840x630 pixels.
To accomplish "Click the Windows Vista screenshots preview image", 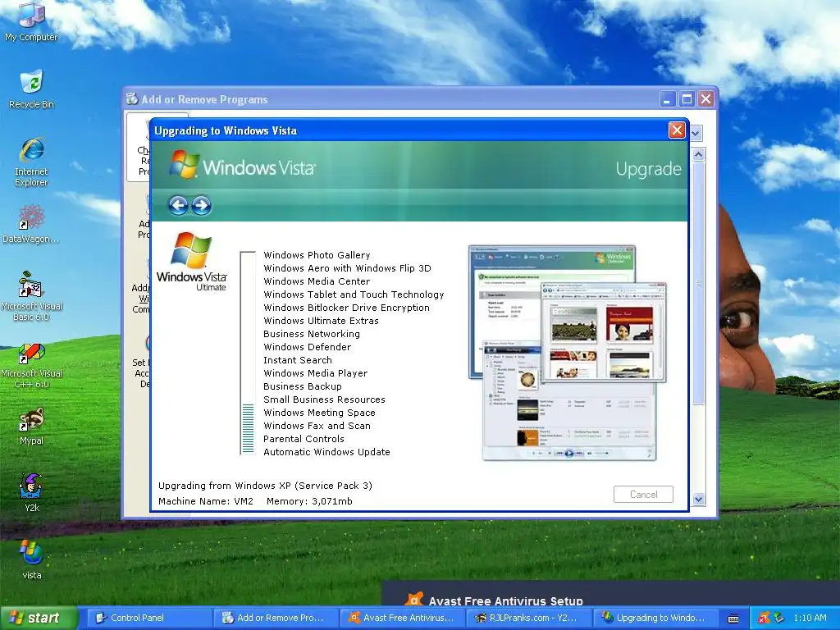I will click(x=568, y=353).
